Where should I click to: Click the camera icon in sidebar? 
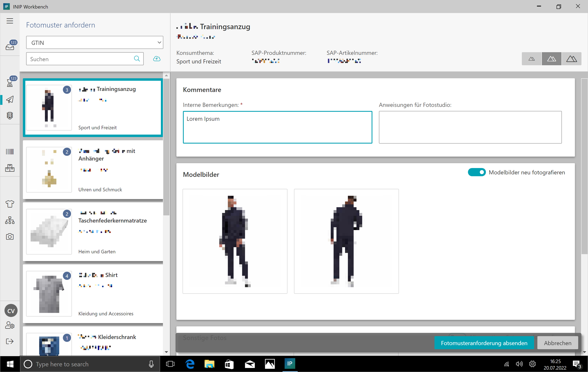click(10, 236)
